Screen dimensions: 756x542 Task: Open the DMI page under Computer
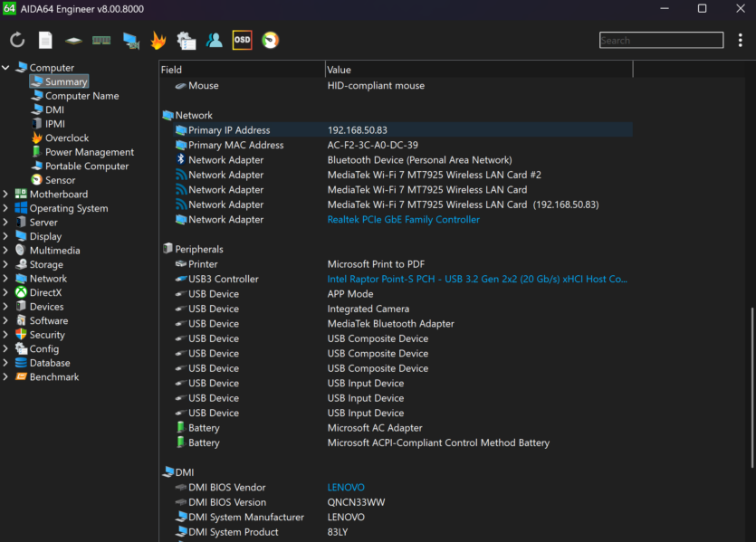[48, 109]
